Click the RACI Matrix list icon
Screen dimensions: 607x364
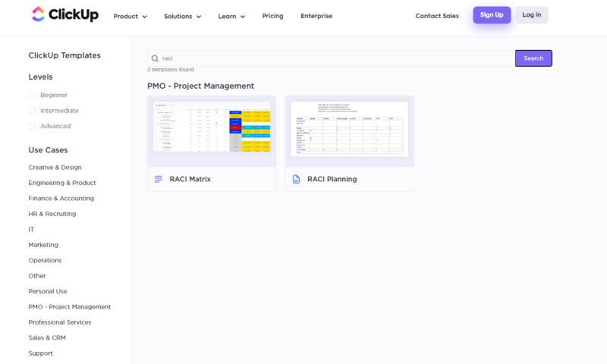tap(159, 180)
